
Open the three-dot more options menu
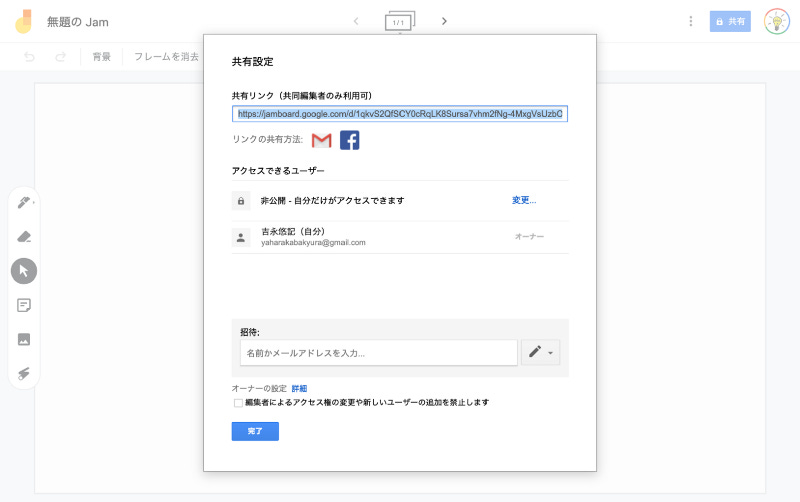pos(691,21)
